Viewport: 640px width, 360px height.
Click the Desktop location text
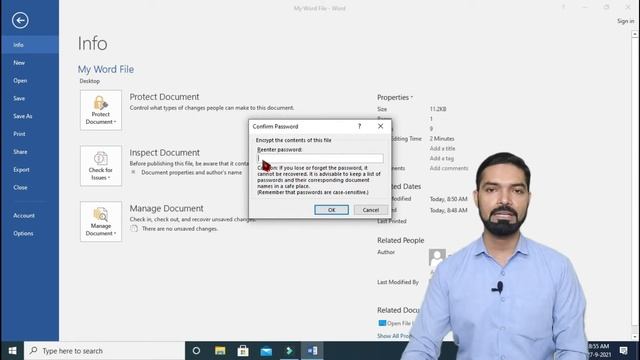click(89, 81)
